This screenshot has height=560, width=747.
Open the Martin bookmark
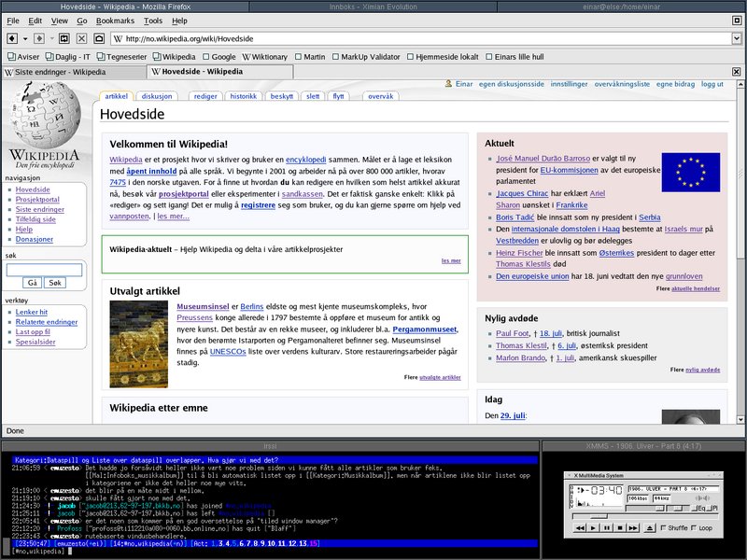(310, 57)
